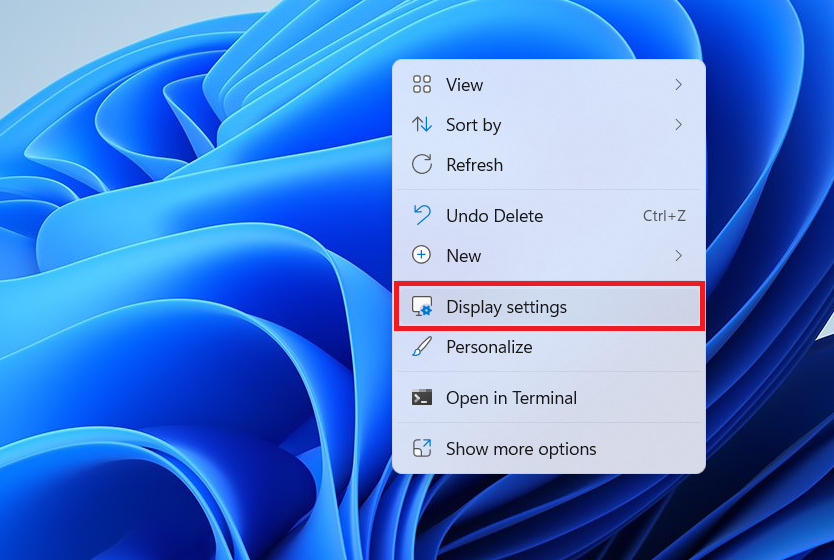
Task: Click the circular arrow Refresh icon
Action: coord(422,165)
